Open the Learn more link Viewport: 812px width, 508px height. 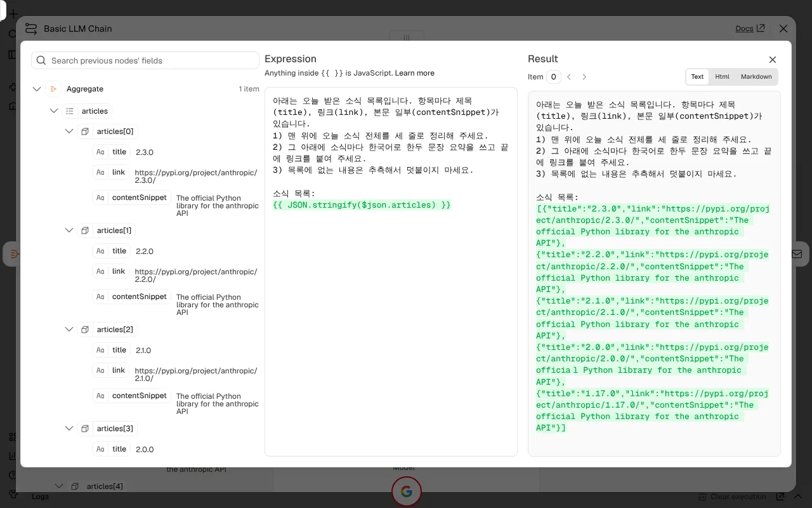tap(415, 73)
